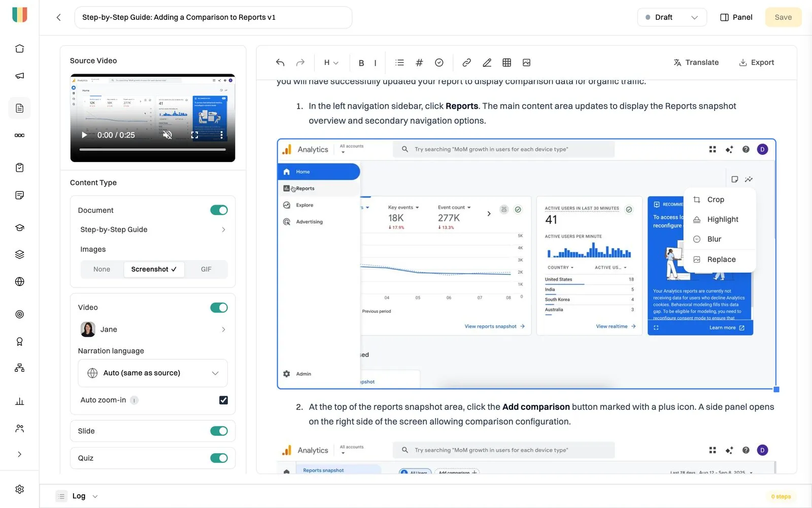Expand the Step-by-Step Guide option

[153, 230]
